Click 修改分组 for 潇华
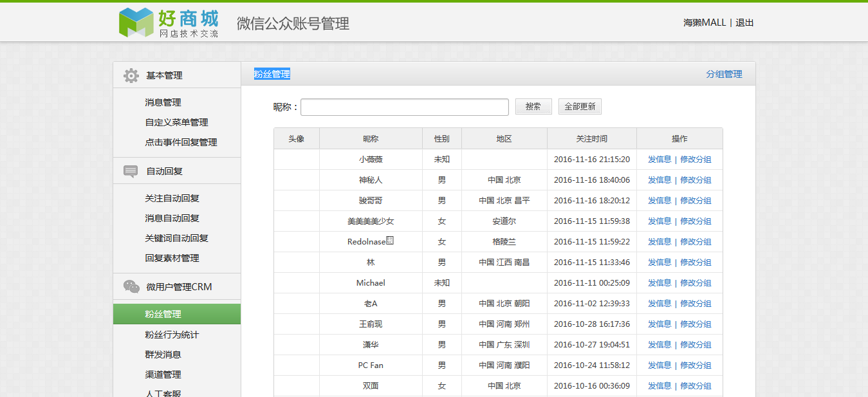 [x=696, y=345]
